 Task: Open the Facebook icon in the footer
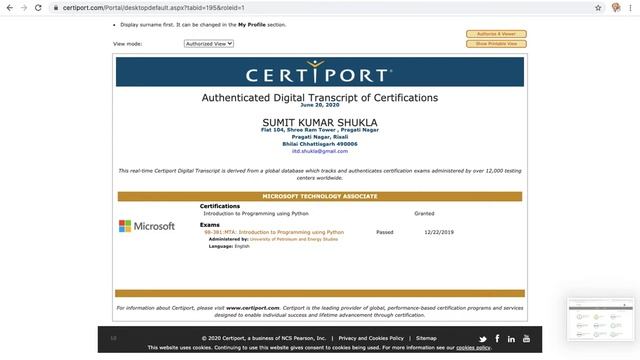click(497, 338)
